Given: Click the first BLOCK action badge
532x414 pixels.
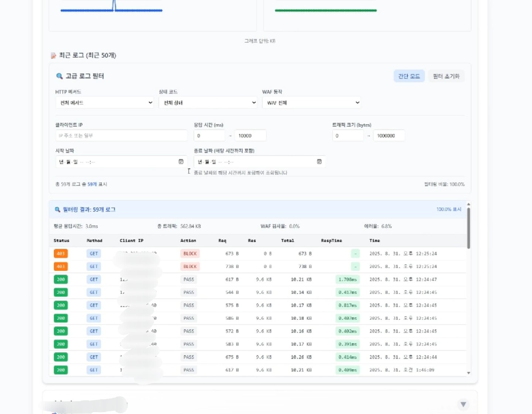Looking at the screenshot, I should (190, 254).
